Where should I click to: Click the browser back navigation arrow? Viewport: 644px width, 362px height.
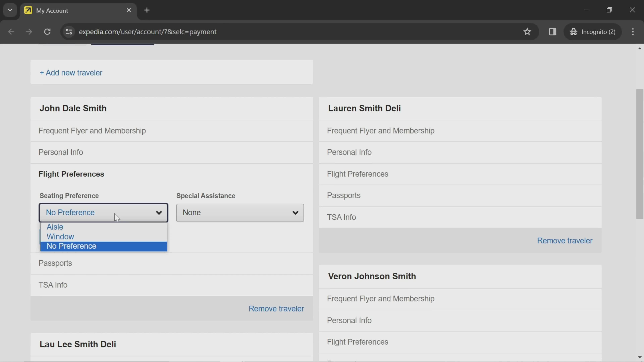click(11, 31)
